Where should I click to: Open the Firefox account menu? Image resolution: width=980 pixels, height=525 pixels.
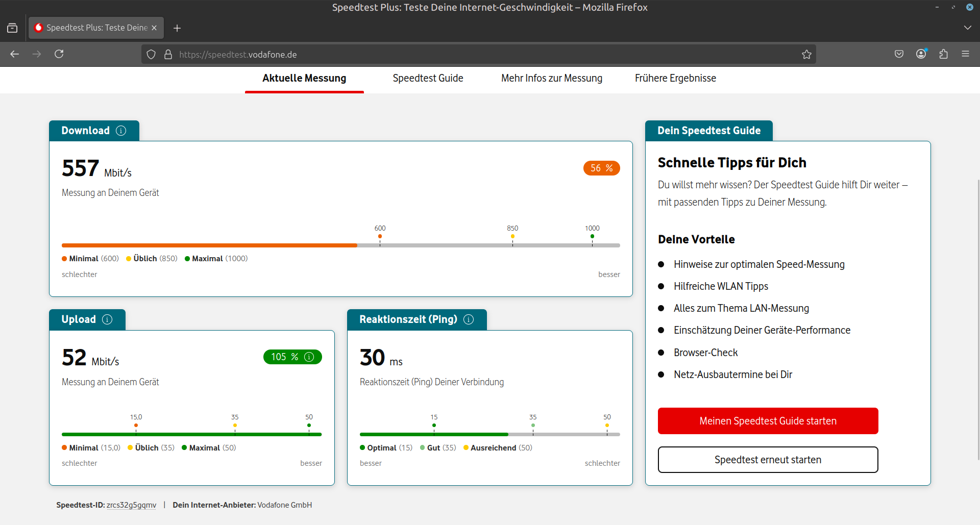pyautogui.click(x=921, y=54)
